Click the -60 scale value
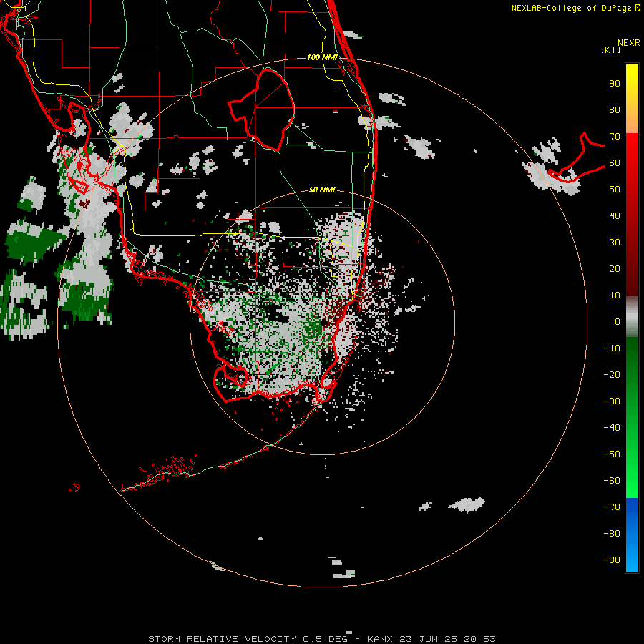Image resolution: width=644 pixels, height=644 pixels. (612, 481)
